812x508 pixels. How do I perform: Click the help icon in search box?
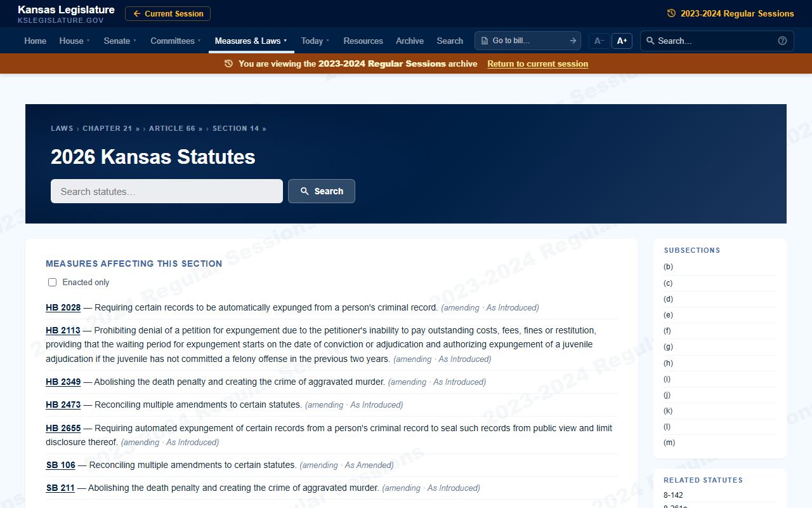(782, 41)
